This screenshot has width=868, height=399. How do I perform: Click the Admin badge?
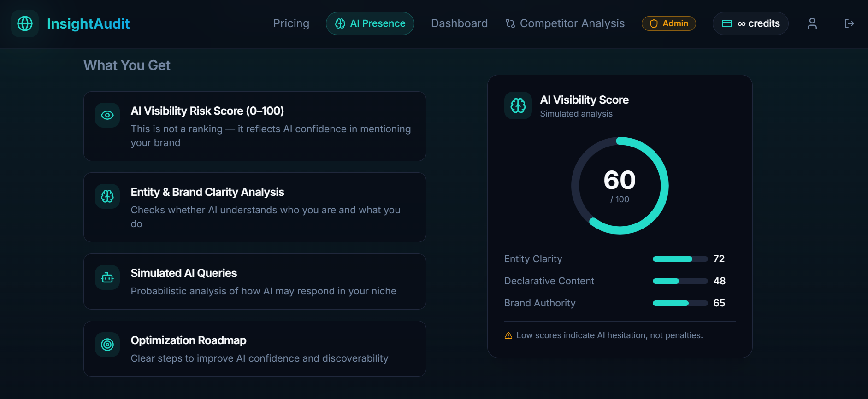pyautogui.click(x=668, y=23)
